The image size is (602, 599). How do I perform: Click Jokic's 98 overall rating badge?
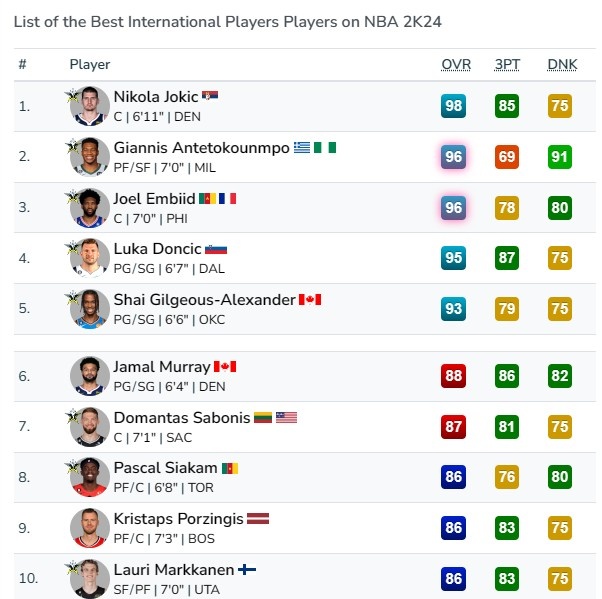[454, 106]
